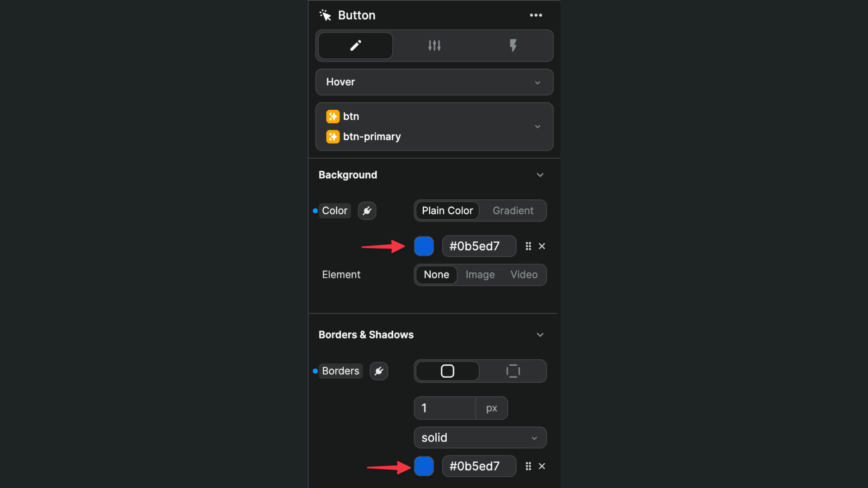
Task: Click the border width input field
Action: pyautogui.click(x=445, y=408)
